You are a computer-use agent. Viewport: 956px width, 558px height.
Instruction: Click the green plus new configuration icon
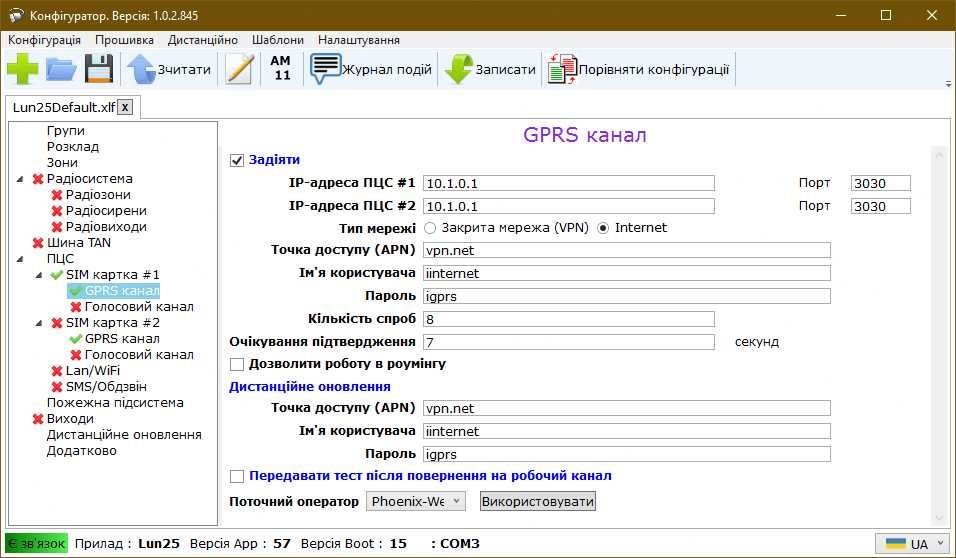[23, 69]
